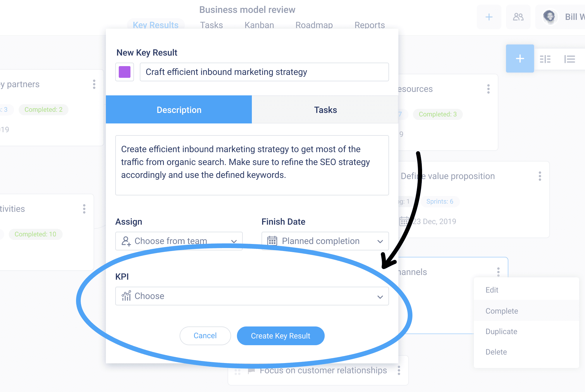Expand the Choose from team dropdown

coord(179,241)
